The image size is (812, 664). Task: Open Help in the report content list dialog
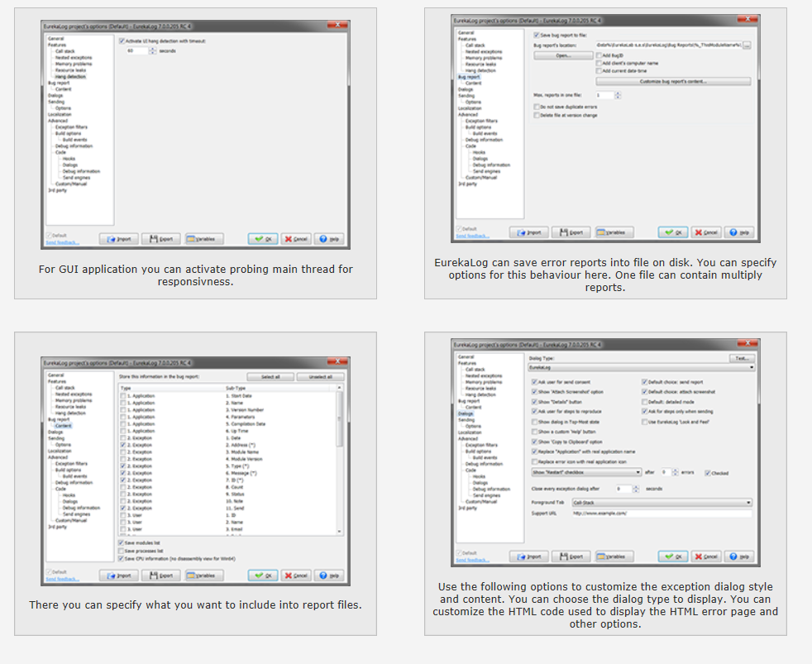point(329,576)
